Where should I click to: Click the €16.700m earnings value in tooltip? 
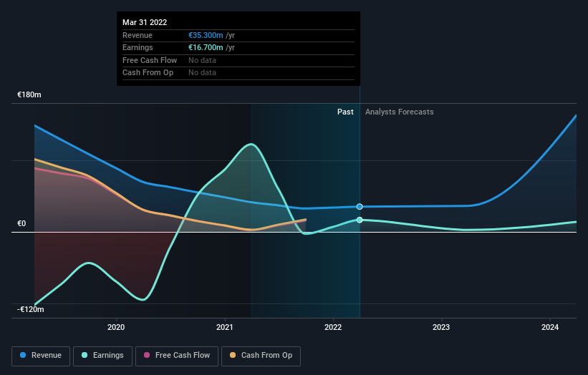point(206,47)
